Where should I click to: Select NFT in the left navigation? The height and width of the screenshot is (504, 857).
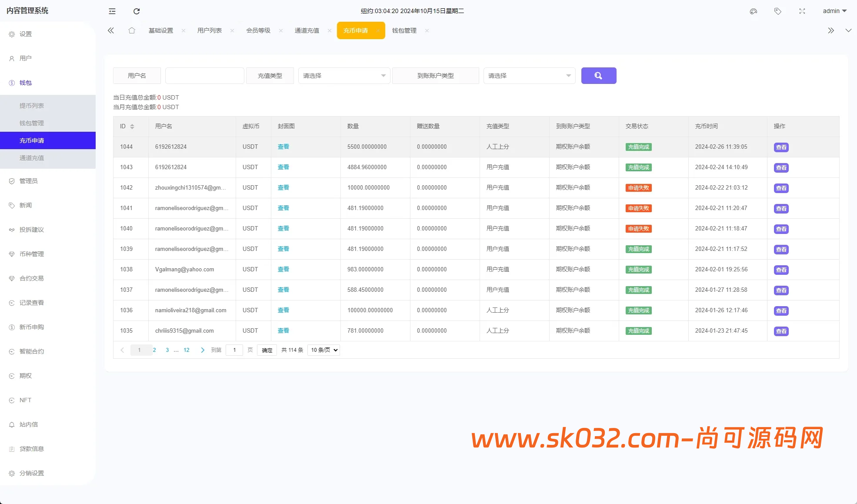pos(25,400)
